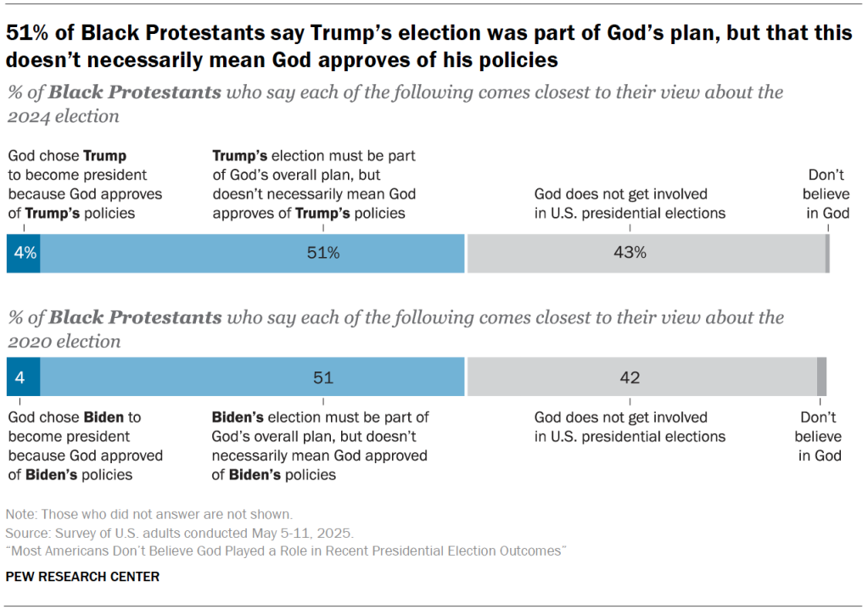This screenshot has height=609, width=868.
Task: Click the dark gray end segment of 2020 bar
Action: tap(821, 377)
